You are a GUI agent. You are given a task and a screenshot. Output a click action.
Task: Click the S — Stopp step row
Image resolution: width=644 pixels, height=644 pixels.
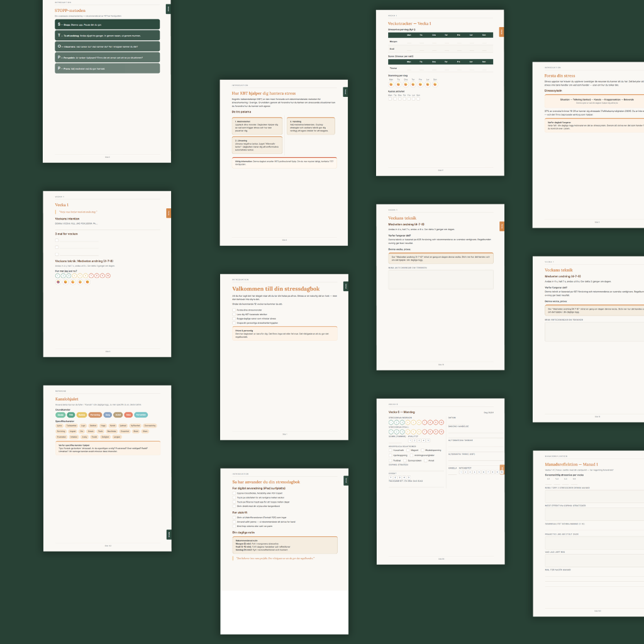108,24
